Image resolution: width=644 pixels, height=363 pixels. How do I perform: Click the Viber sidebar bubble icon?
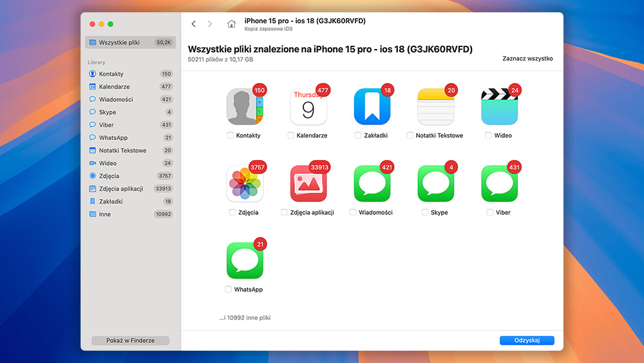(x=92, y=125)
